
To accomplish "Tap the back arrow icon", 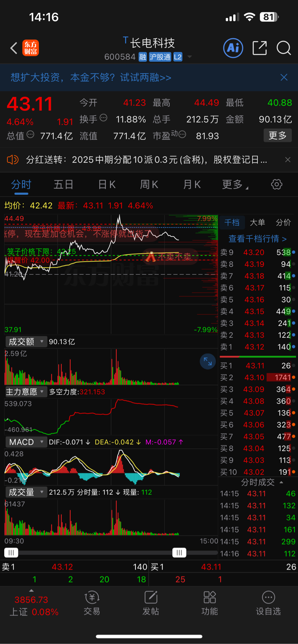I will pyautogui.click(x=14, y=48).
